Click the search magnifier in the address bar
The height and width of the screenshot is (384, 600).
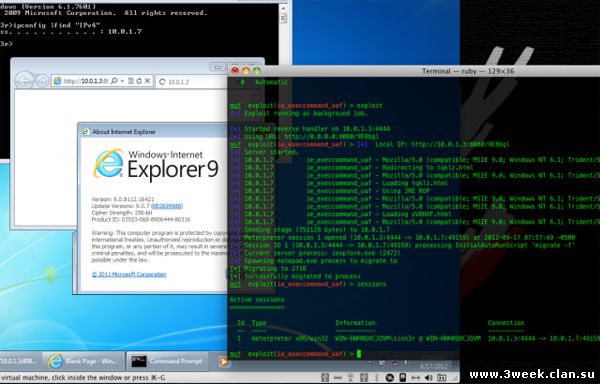[x=115, y=81]
